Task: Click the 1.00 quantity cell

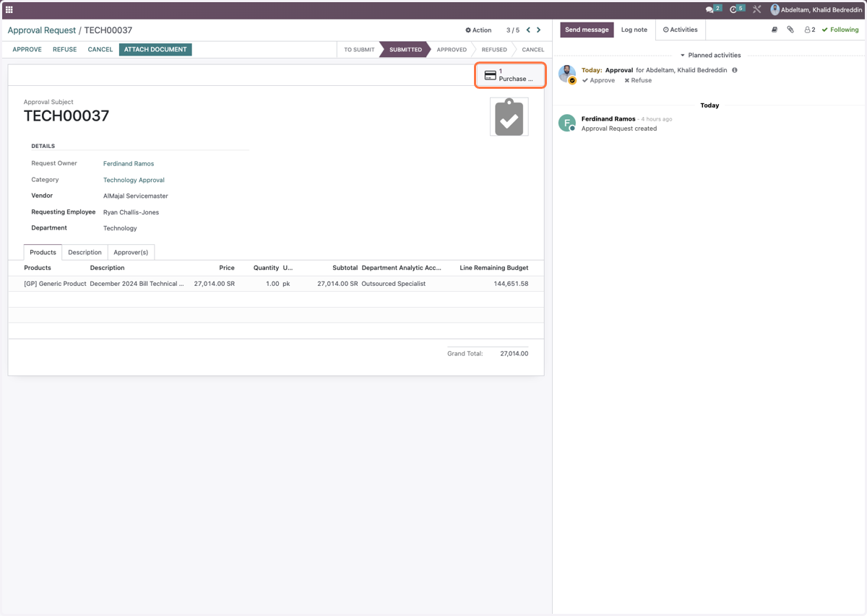Action: [x=272, y=284]
